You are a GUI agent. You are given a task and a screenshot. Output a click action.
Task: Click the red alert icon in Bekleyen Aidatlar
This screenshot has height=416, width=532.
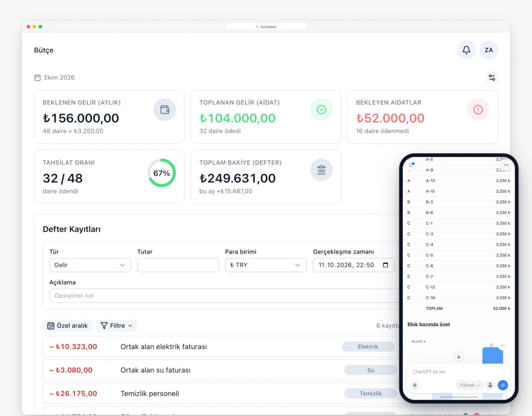(x=478, y=110)
